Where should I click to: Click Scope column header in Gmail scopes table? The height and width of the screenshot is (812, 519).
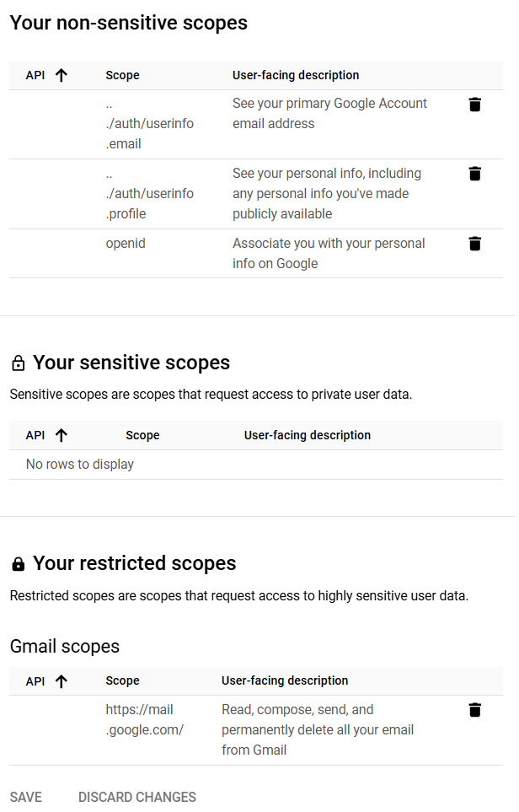click(122, 680)
